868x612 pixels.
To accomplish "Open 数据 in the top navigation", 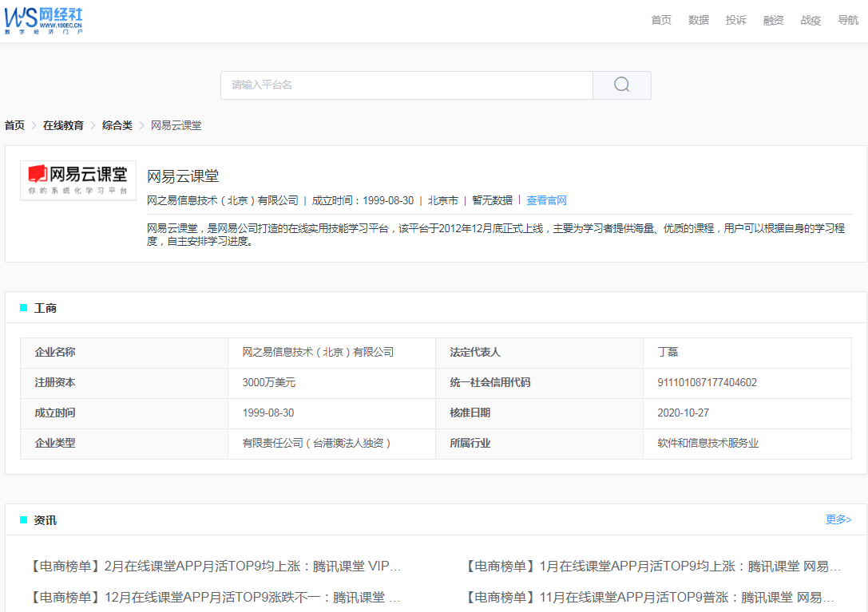I will [x=698, y=21].
